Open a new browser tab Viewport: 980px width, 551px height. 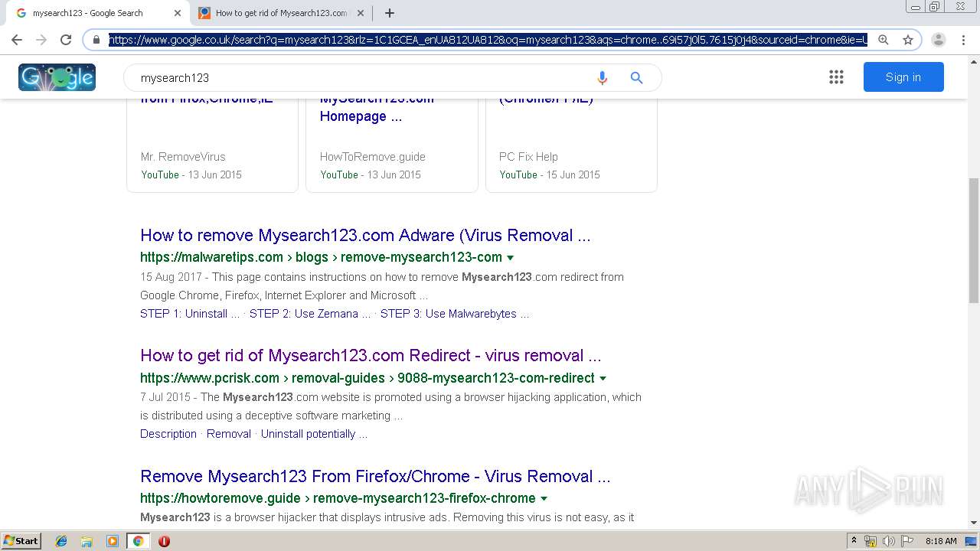click(x=390, y=13)
